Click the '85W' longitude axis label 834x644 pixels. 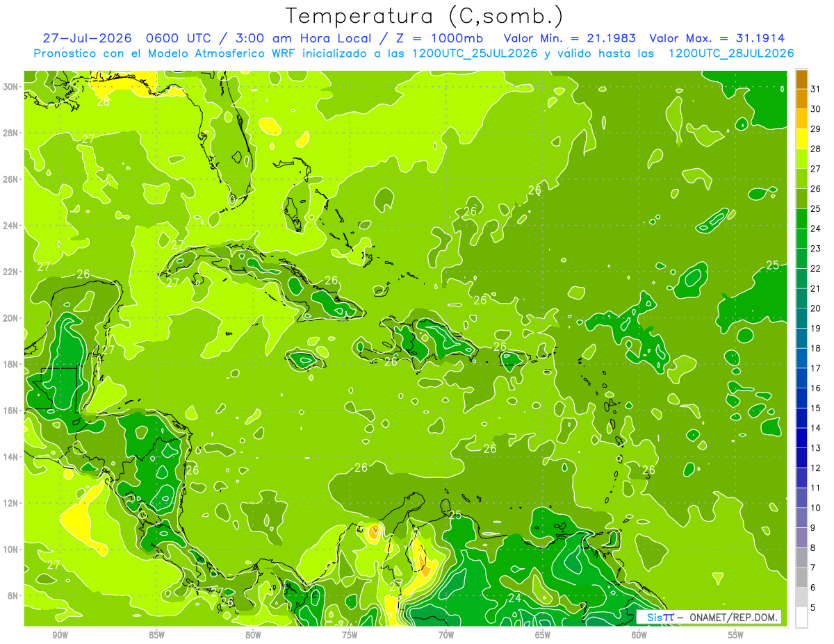pos(156,634)
